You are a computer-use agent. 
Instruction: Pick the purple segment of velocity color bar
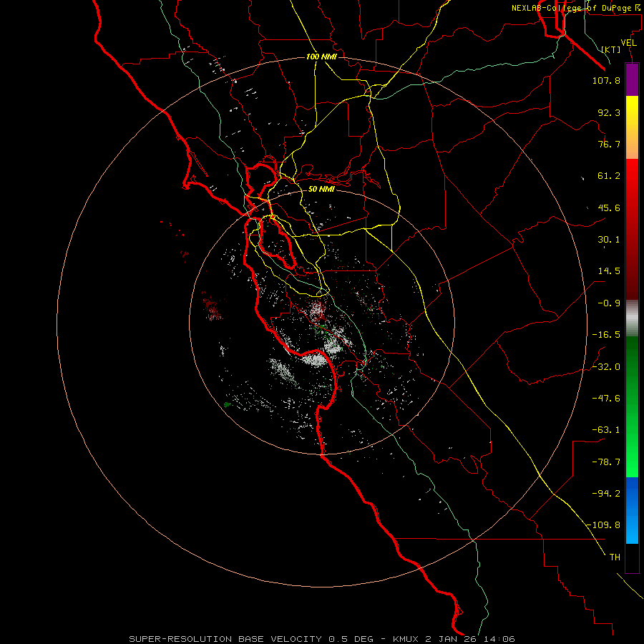point(632,79)
